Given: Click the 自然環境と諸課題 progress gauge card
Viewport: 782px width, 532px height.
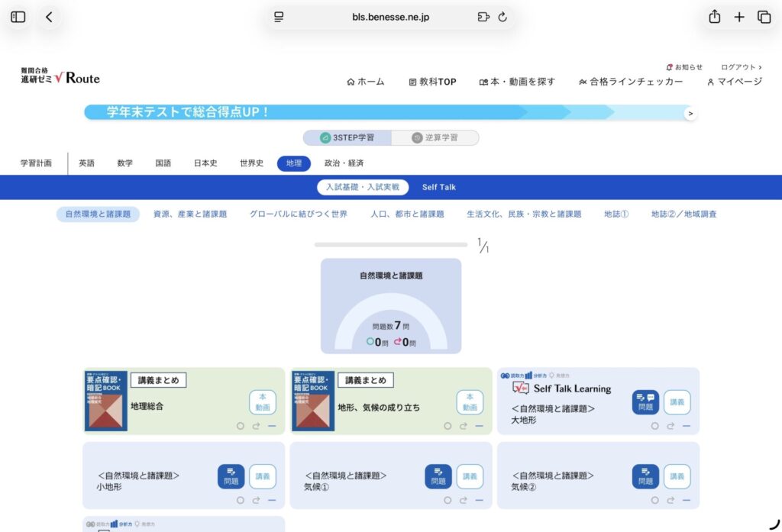Looking at the screenshot, I should click(x=391, y=306).
